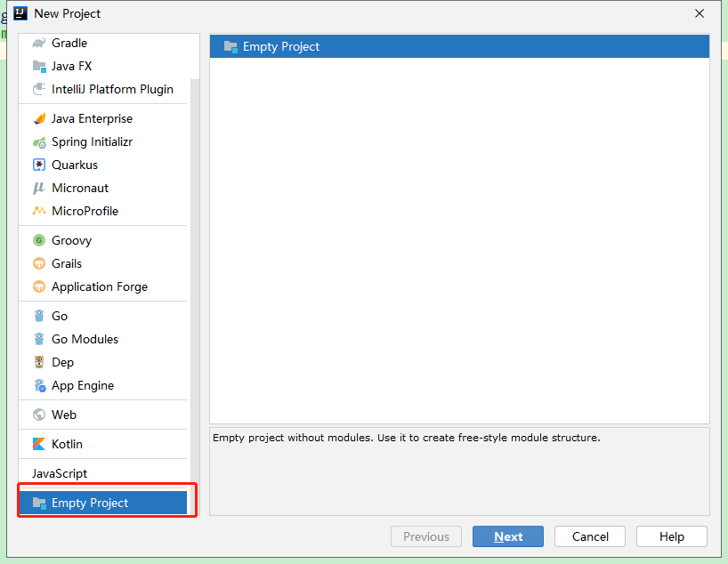This screenshot has height=564, width=728.
Task: Click the folder icon in the selected template row
Action: click(x=231, y=46)
